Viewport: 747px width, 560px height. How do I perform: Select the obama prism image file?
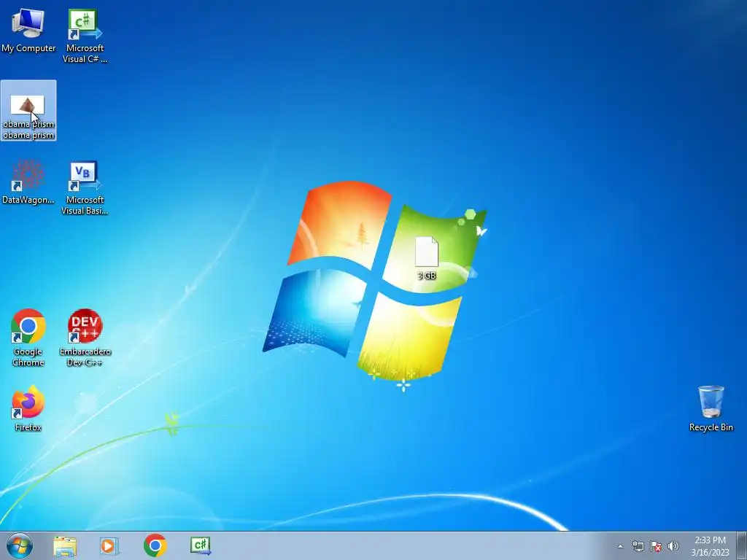28,111
